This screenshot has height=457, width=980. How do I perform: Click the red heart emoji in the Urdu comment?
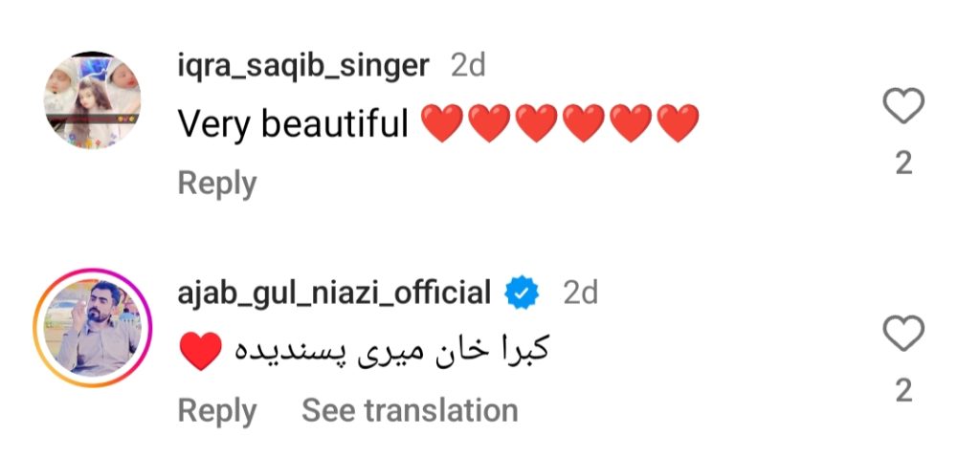click(200, 352)
